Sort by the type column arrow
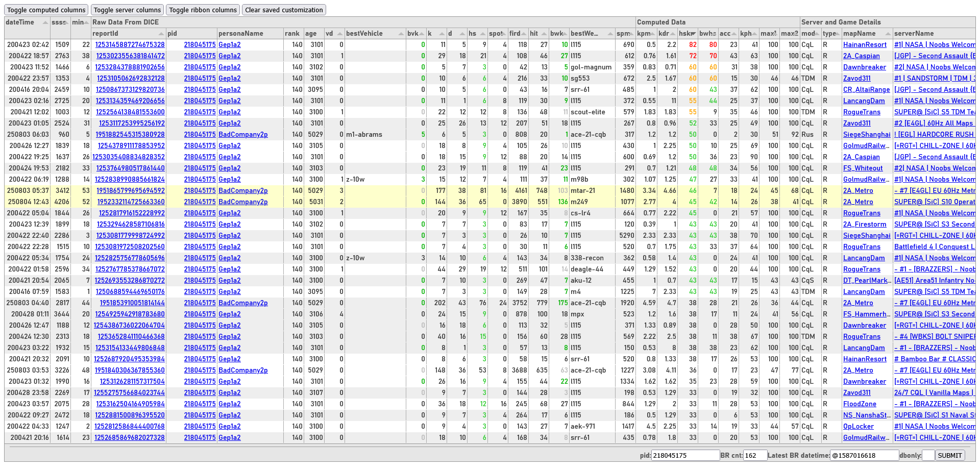 [838, 34]
